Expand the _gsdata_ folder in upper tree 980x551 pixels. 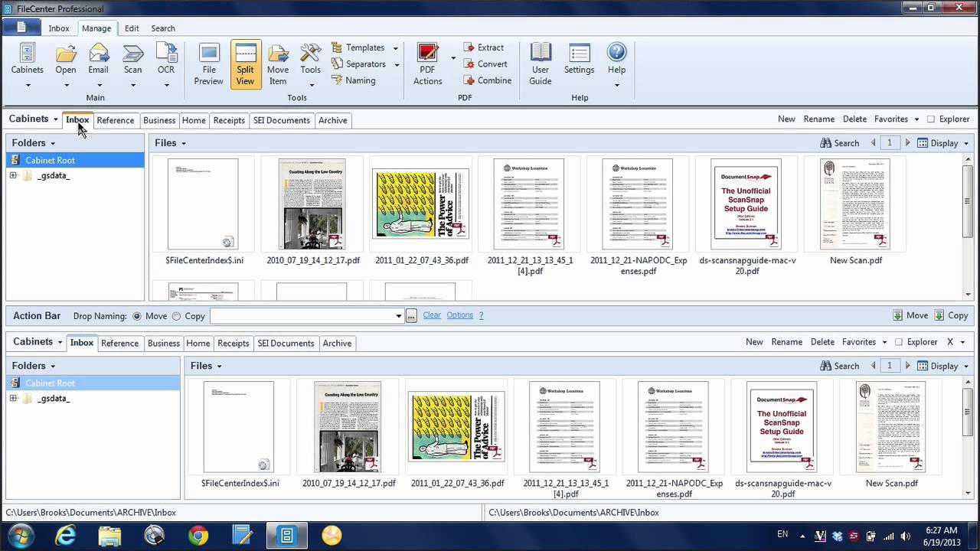pos(13,176)
